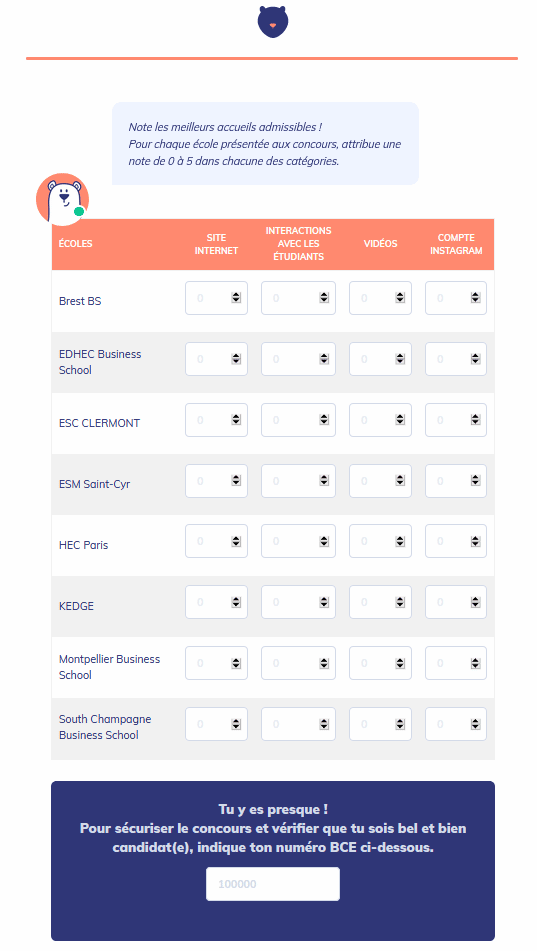Screen dimensions: 537x951
Task: Click EDHEC Vidéos stepper arrows
Action: pos(400,359)
